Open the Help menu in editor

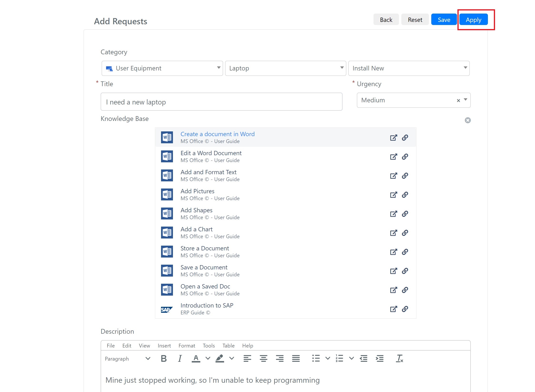(x=248, y=346)
